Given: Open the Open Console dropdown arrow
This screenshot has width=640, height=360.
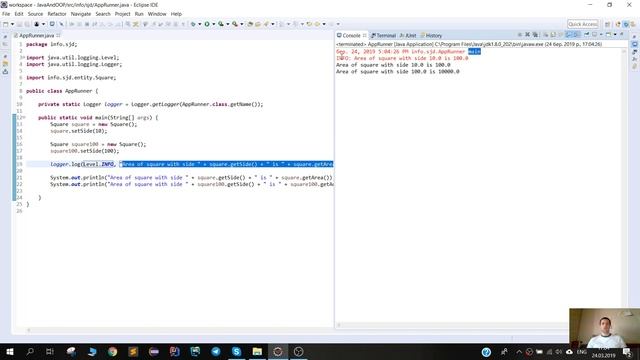Looking at the screenshot, I should pos(615,34).
